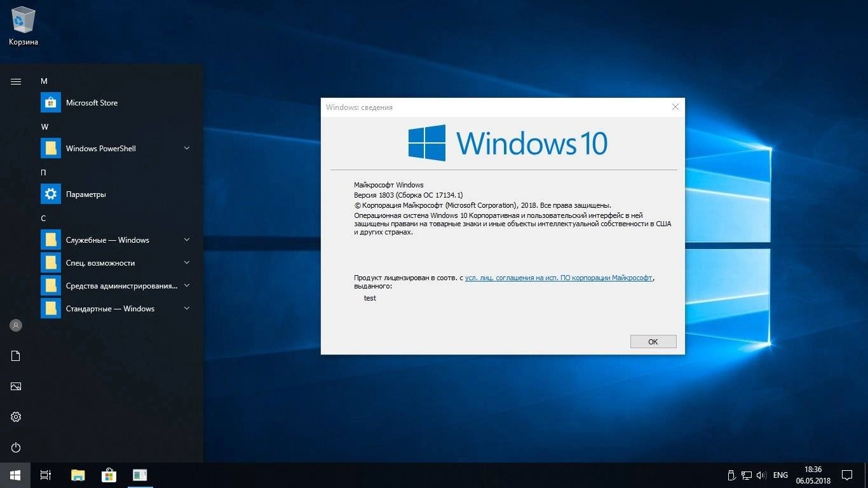
Task: Click the Windows Start button
Action: point(15,475)
